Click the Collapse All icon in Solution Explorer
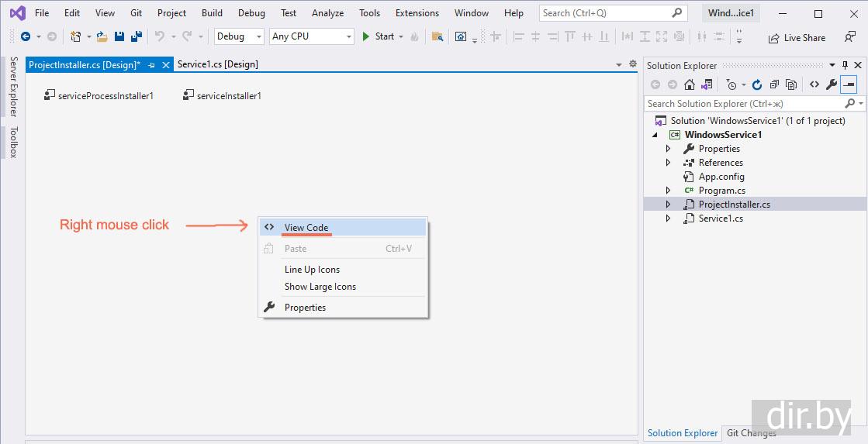 coord(773,84)
